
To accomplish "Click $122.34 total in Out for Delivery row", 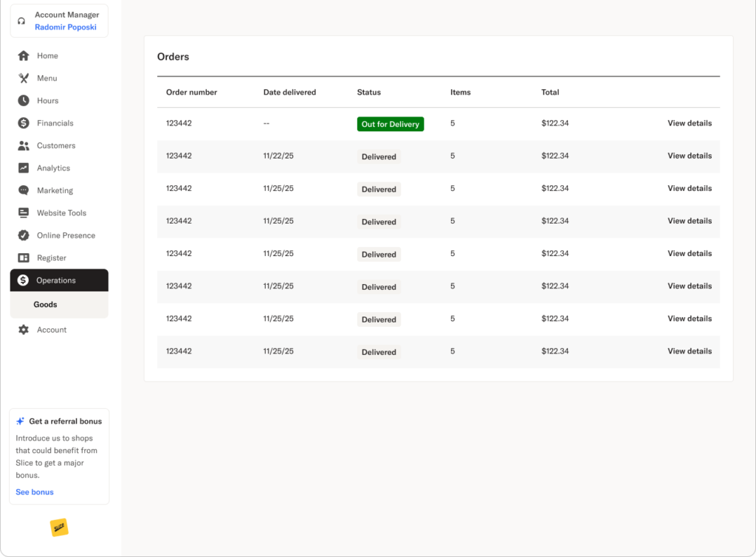I will point(555,123).
